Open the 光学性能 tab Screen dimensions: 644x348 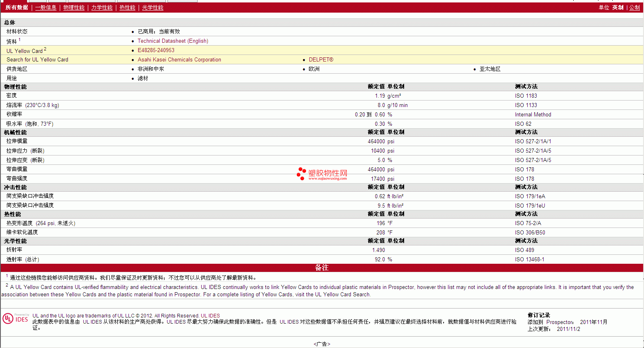click(x=152, y=8)
